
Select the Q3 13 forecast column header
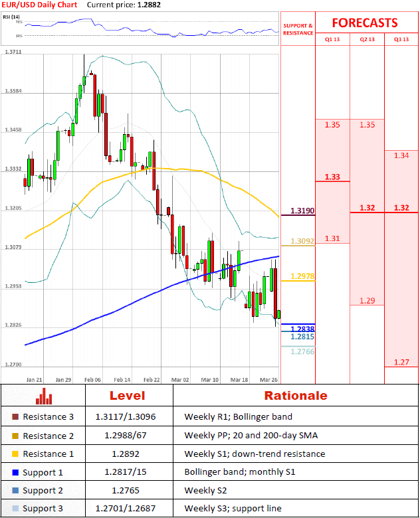(401, 39)
